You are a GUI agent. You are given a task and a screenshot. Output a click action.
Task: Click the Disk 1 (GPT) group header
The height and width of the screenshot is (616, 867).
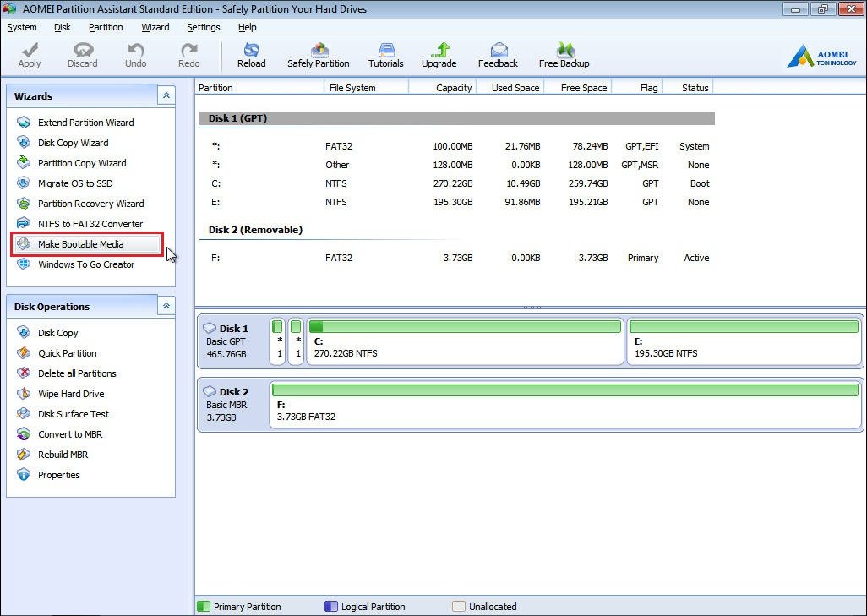(x=456, y=118)
